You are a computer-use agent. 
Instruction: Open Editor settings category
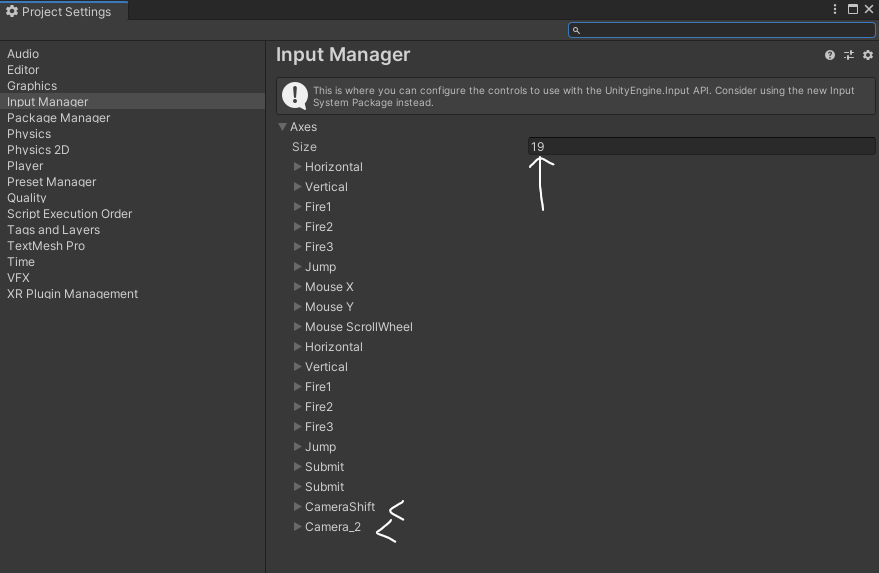(23, 70)
